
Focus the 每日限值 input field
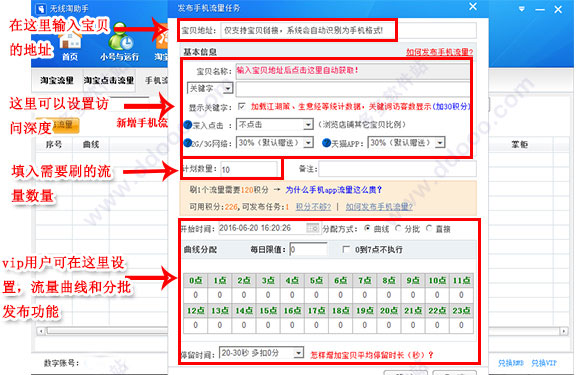[x=309, y=249]
